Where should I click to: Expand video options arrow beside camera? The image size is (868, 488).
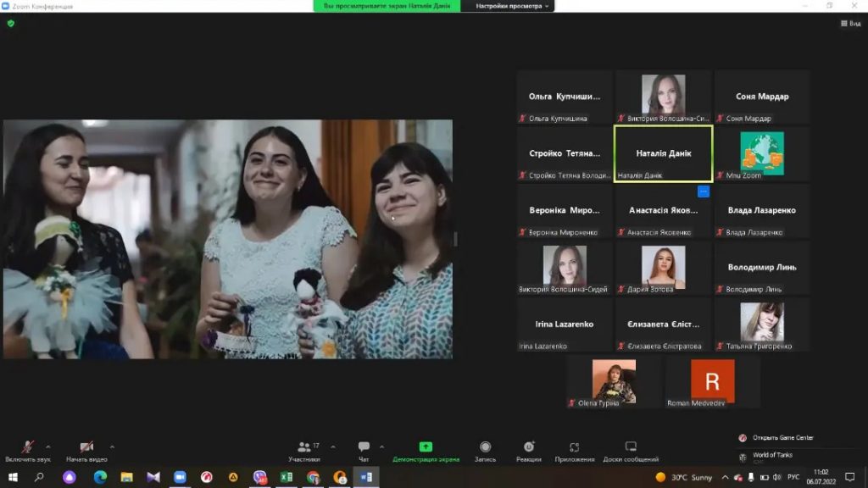click(112, 446)
